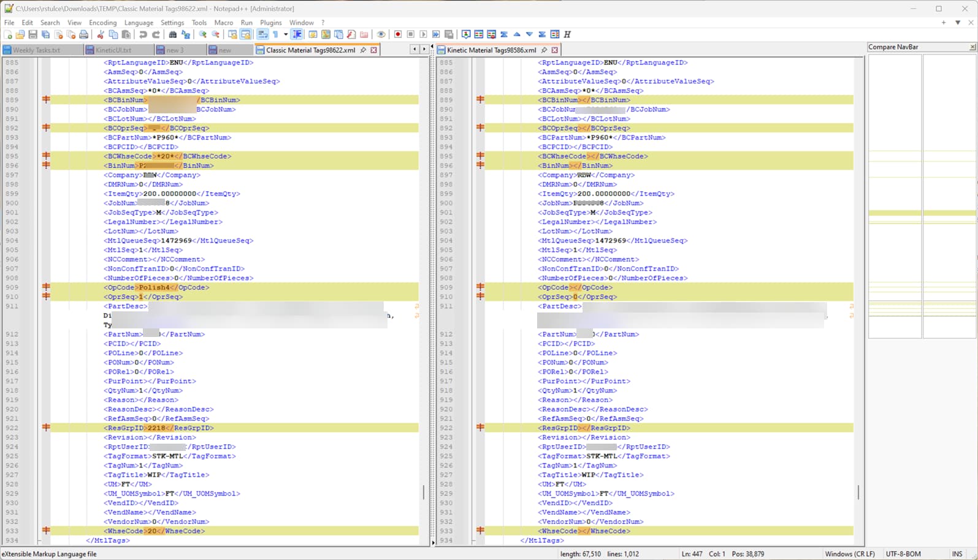The height and width of the screenshot is (560, 978).
Task: Click the Cut scissors icon
Action: click(x=101, y=34)
